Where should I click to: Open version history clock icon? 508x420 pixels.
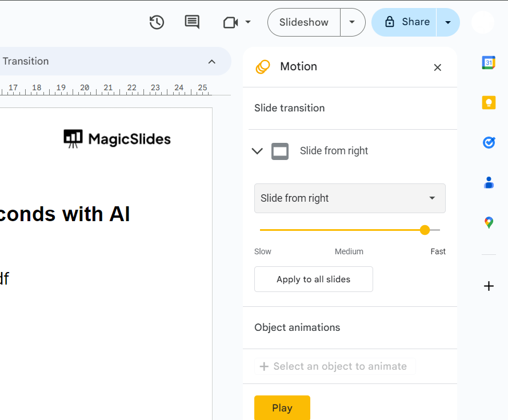tap(157, 22)
